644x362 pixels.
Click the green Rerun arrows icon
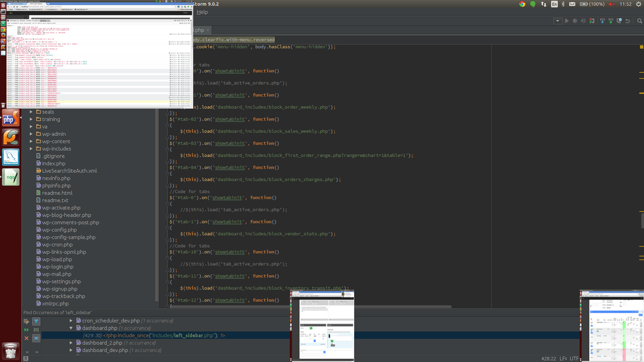[x=26, y=329]
